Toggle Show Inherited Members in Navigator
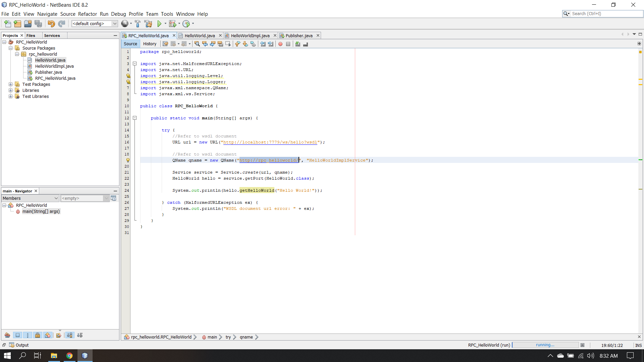The image size is (644, 362). 7,335
